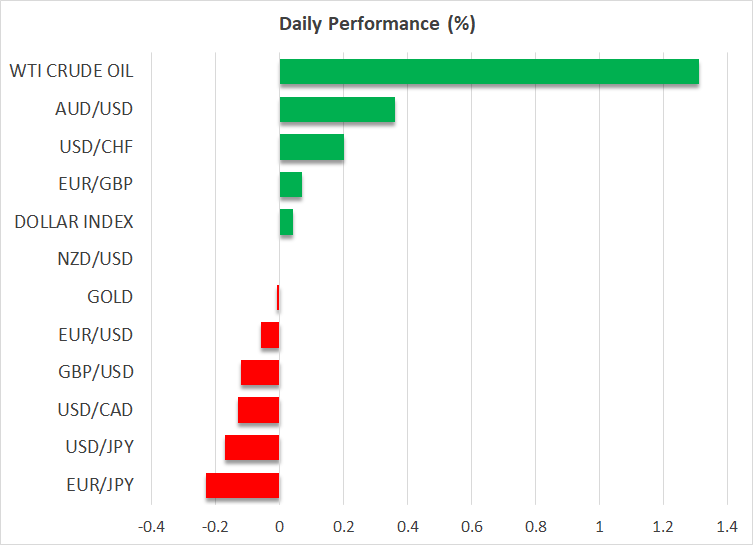Viewport: 753px width, 545px height.
Task: Select the USD/JPY red bar
Action: 252,447
